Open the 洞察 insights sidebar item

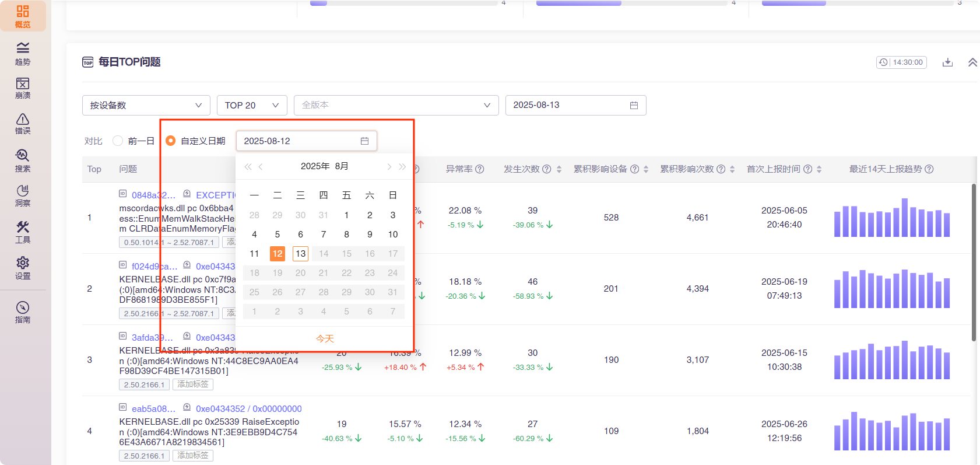coord(23,196)
